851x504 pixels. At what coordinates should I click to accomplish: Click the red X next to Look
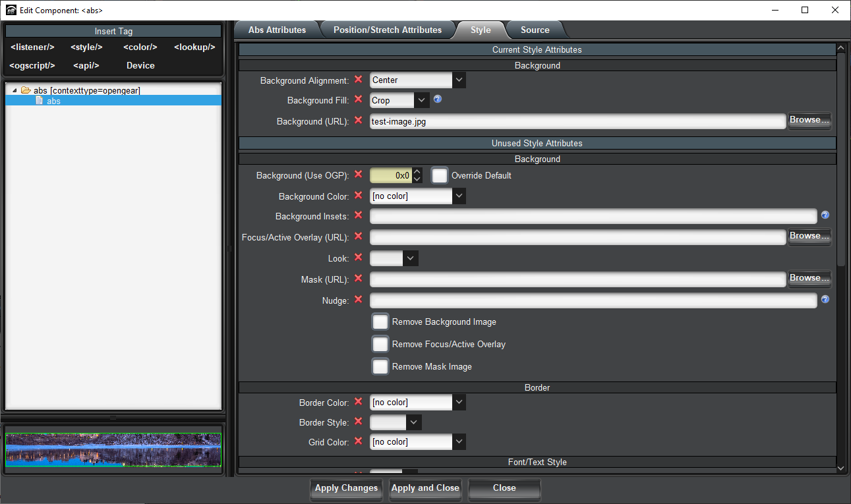coord(359,258)
